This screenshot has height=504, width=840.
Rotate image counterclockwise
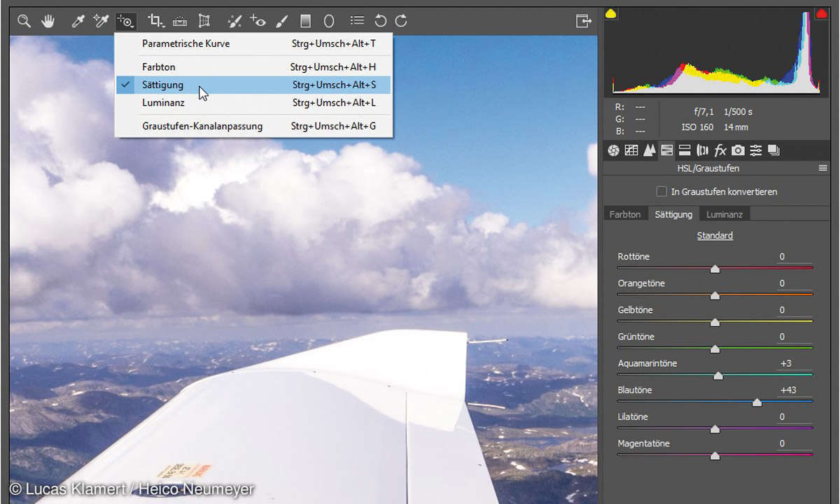coord(380,21)
